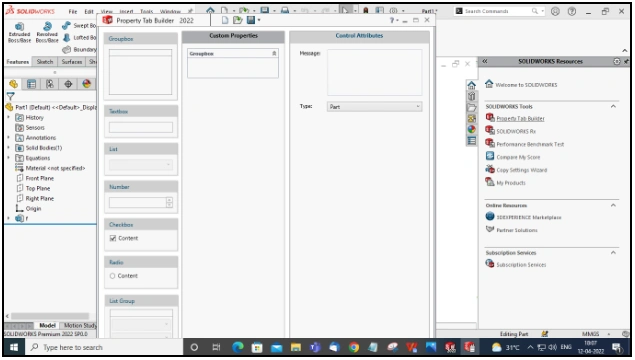
Task: Expand the History tree node
Action: click(x=9, y=117)
